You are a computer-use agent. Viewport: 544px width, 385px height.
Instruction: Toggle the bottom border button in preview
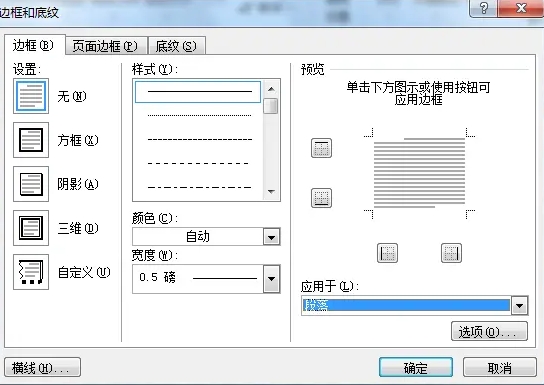tap(321, 198)
